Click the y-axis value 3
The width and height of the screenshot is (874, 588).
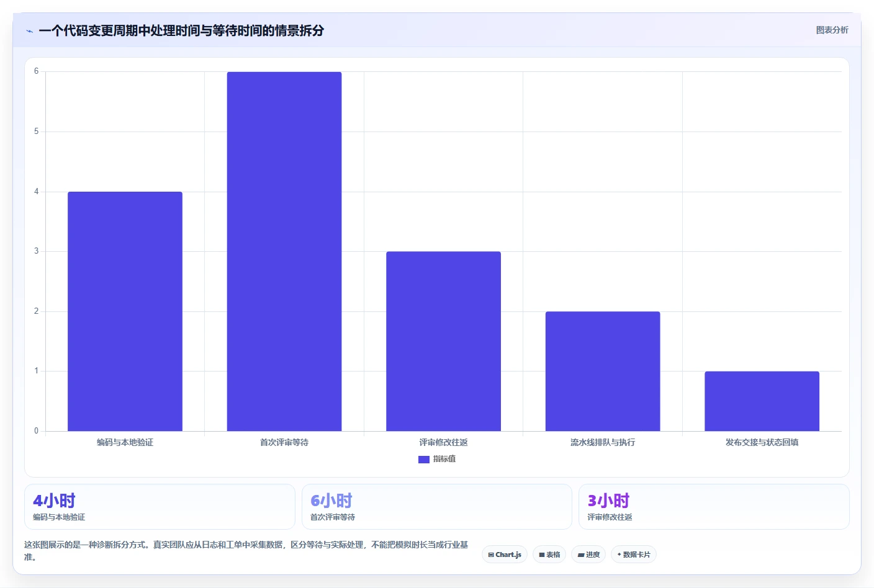pyautogui.click(x=36, y=251)
